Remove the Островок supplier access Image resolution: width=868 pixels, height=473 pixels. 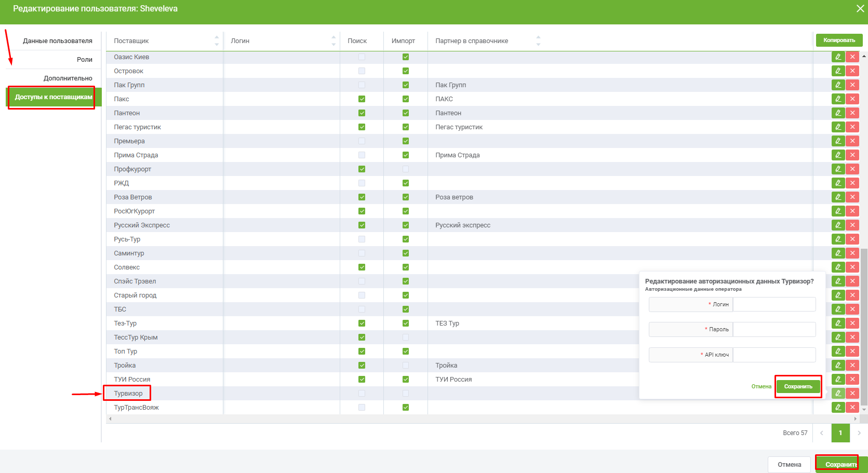[x=852, y=71]
